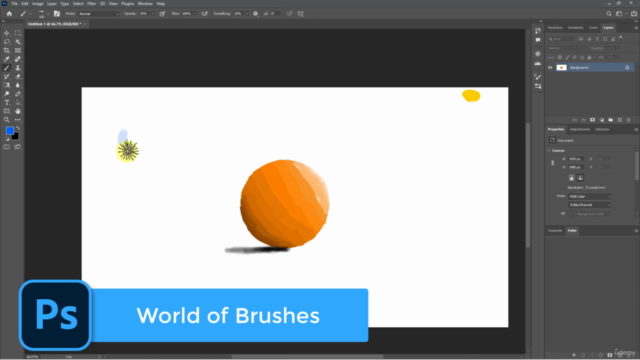This screenshot has height=360, width=640.
Task: Select the Healing Brush tool
Action: 18,59
